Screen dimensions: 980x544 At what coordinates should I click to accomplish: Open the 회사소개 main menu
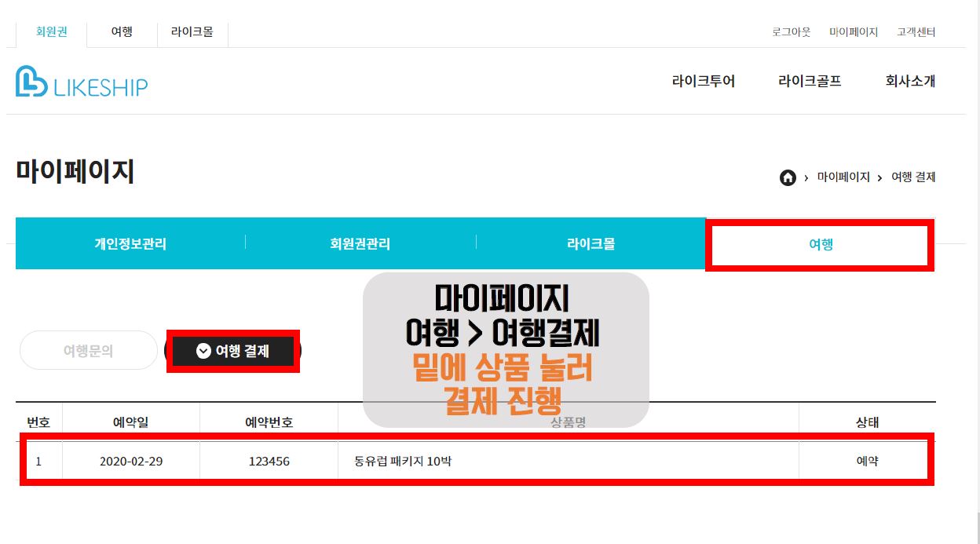pyautogui.click(x=910, y=81)
